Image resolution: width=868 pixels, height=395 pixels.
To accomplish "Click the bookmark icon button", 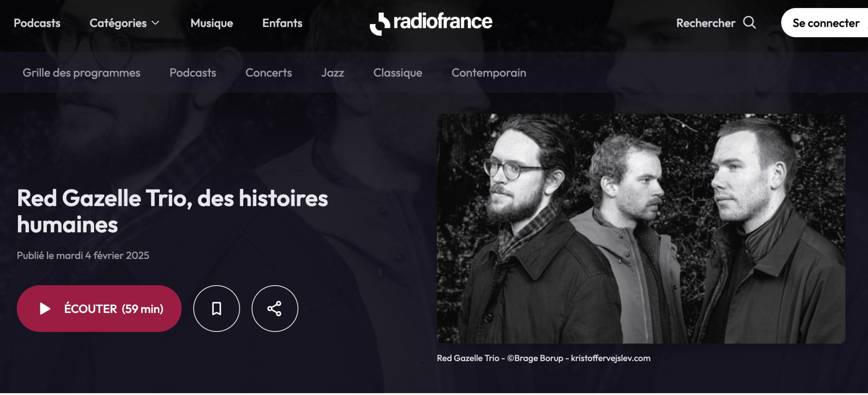I will coord(217,309).
